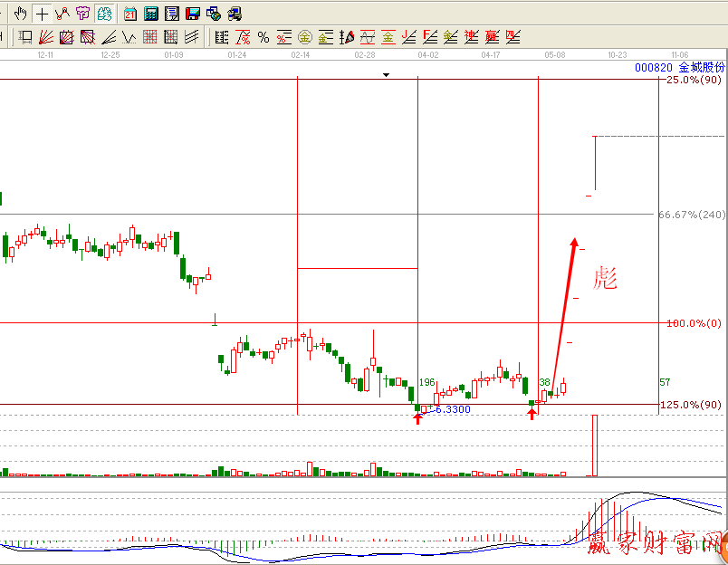Toggle the highlighted green pattern toolbar button

pyautogui.click(x=104, y=14)
